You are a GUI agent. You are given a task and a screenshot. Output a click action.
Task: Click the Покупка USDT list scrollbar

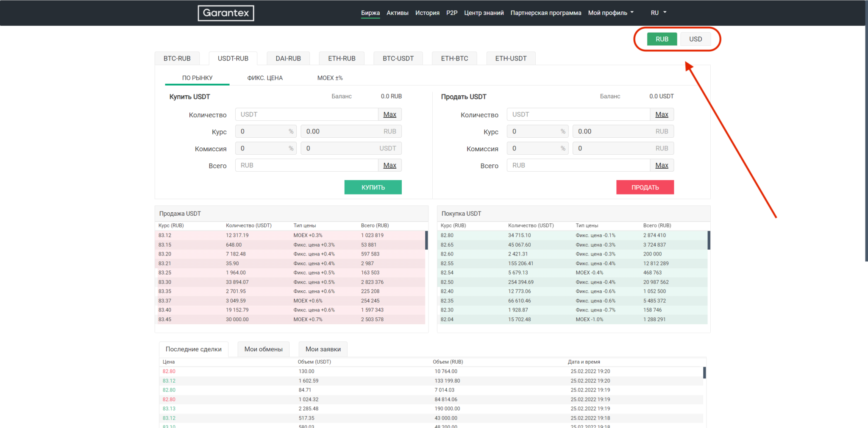pos(709,240)
